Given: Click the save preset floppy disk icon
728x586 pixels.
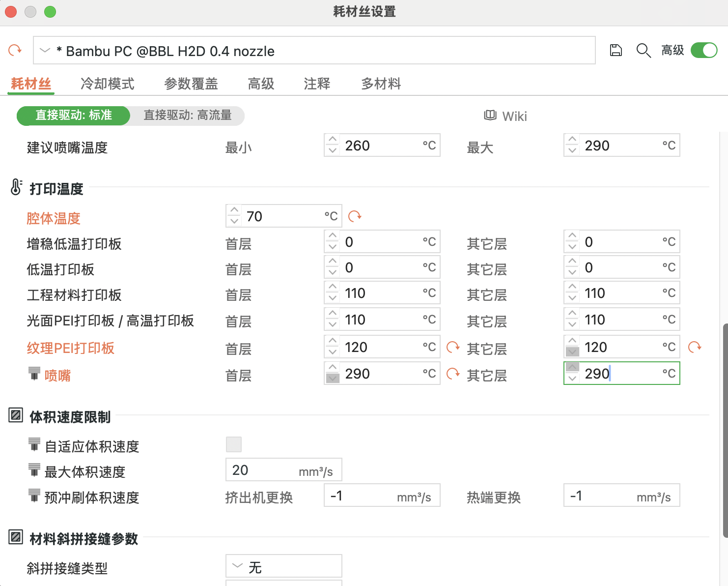Looking at the screenshot, I should 616,50.
